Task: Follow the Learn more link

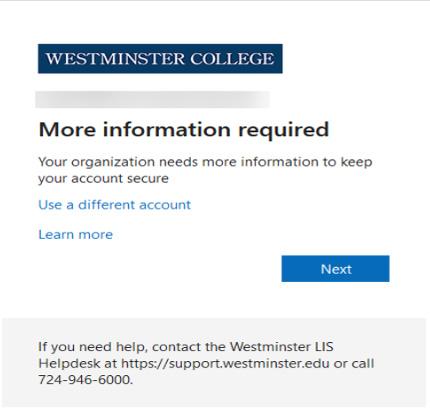Action: tap(76, 235)
